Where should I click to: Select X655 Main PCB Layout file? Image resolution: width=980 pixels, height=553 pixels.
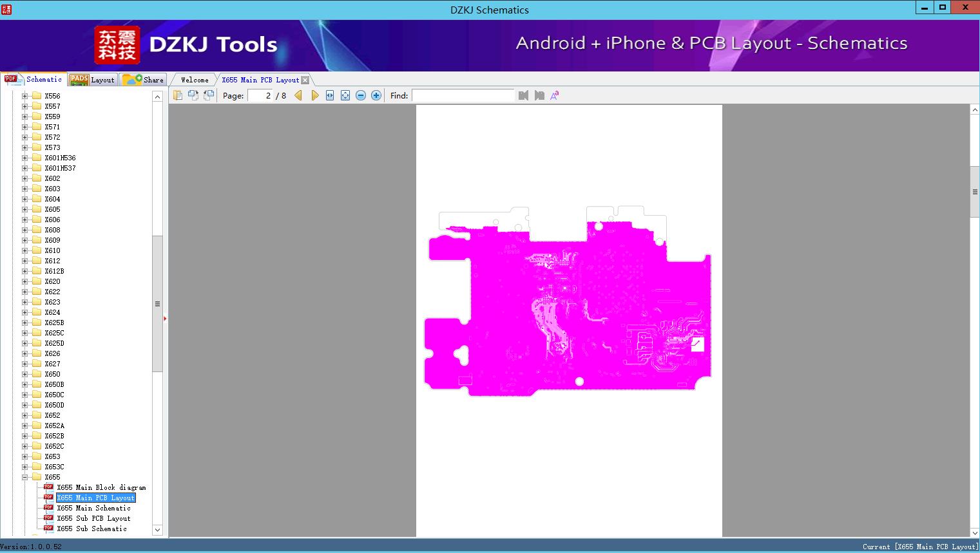96,498
